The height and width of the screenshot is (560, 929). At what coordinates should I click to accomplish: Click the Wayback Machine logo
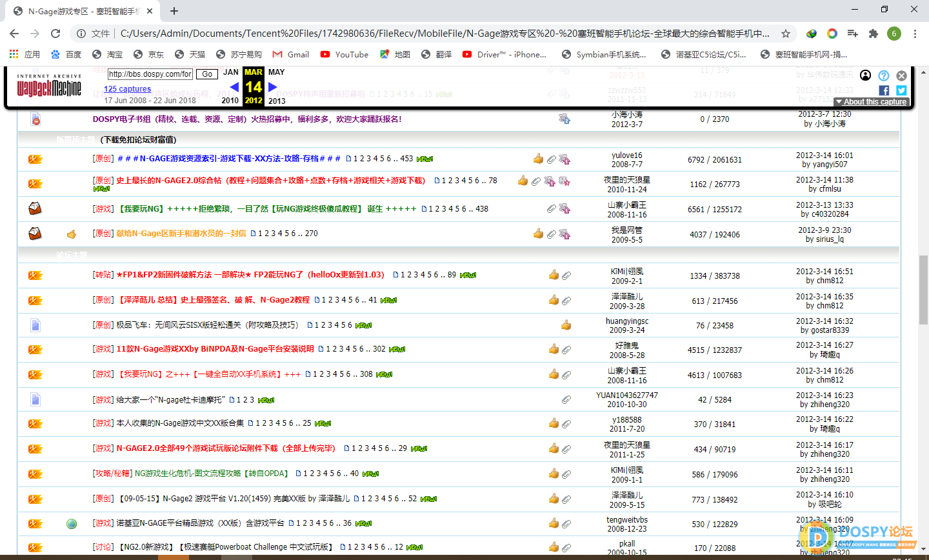point(49,86)
